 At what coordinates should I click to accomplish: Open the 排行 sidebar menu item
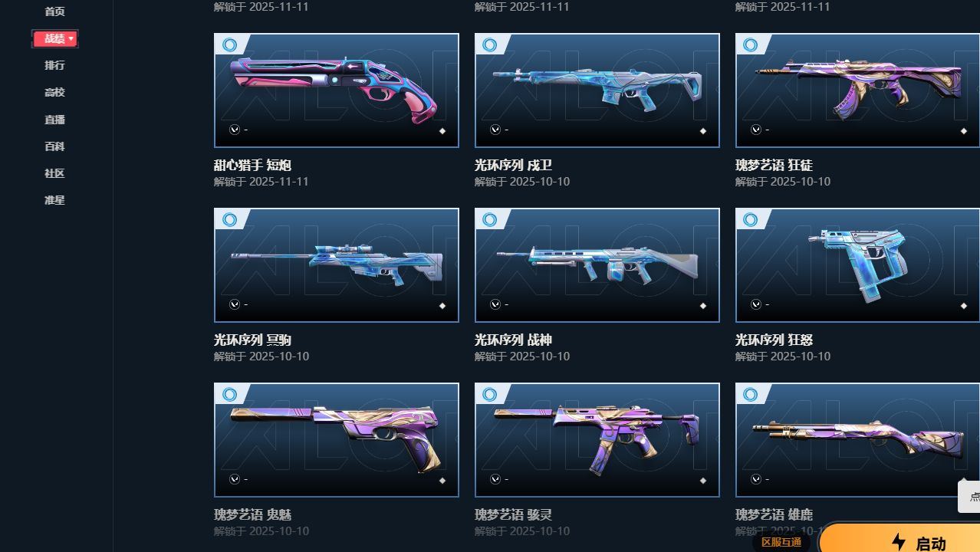(x=54, y=65)
